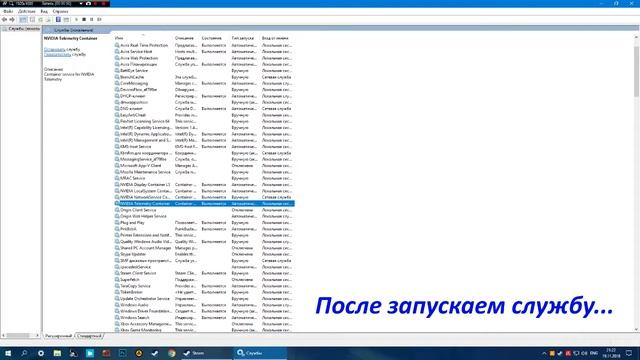Select the TeraCopy Service row
The width and height of the screenshot is (640, 360).
click(x=204, y=286)
